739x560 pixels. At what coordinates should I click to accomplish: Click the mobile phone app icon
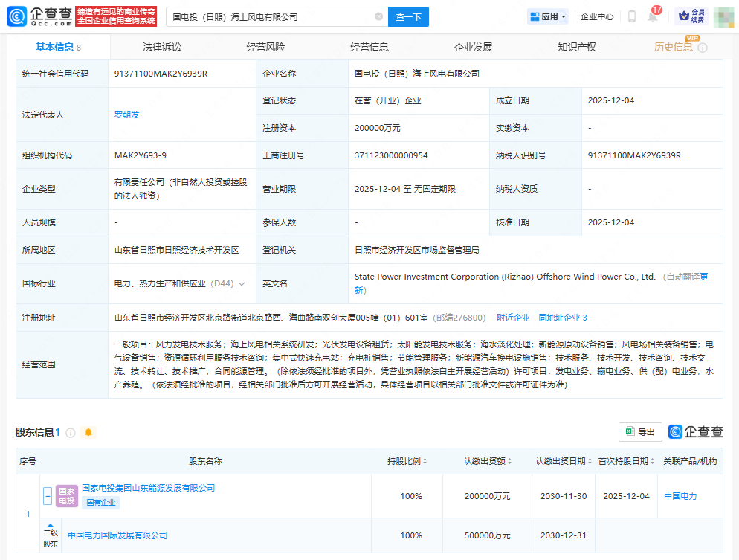coord(631,16)
